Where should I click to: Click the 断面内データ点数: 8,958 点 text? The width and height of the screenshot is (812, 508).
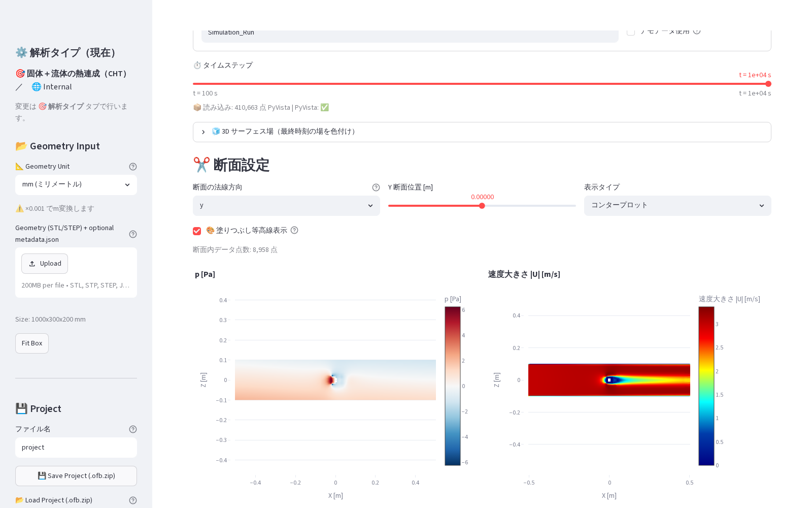[x=235, y=250]
